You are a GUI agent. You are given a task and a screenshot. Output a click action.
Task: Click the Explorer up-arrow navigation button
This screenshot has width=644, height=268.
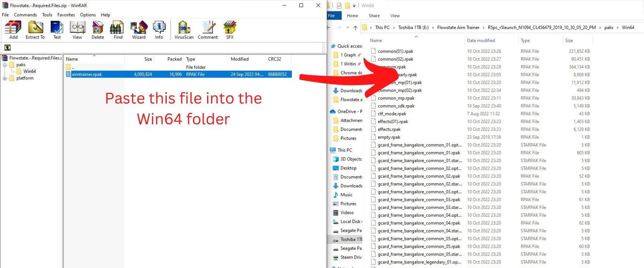coord(356,27)
